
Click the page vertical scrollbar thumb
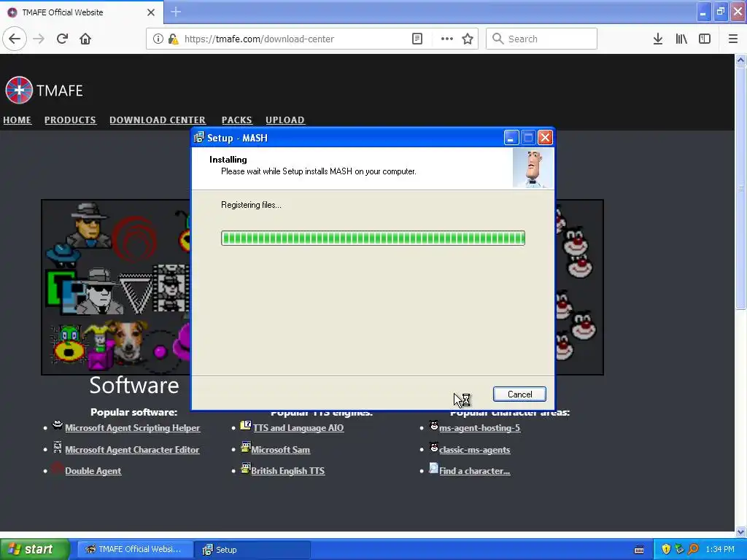point(740,188)
